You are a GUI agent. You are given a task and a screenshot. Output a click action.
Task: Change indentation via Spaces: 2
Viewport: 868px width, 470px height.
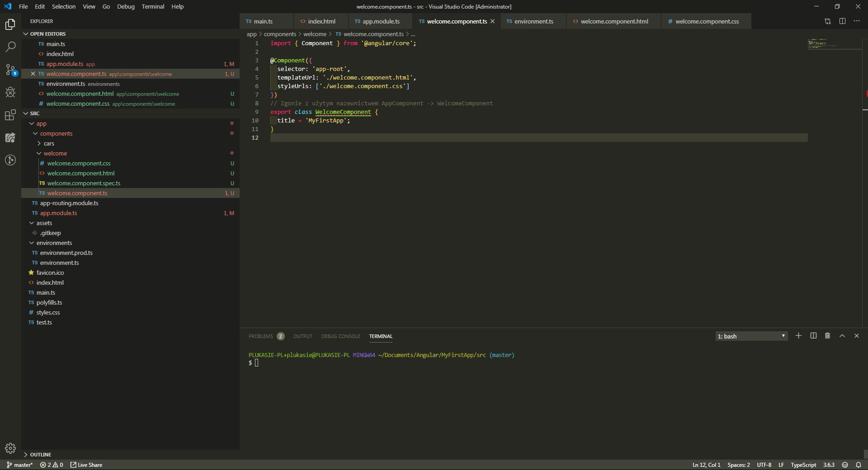click(739, 465)
